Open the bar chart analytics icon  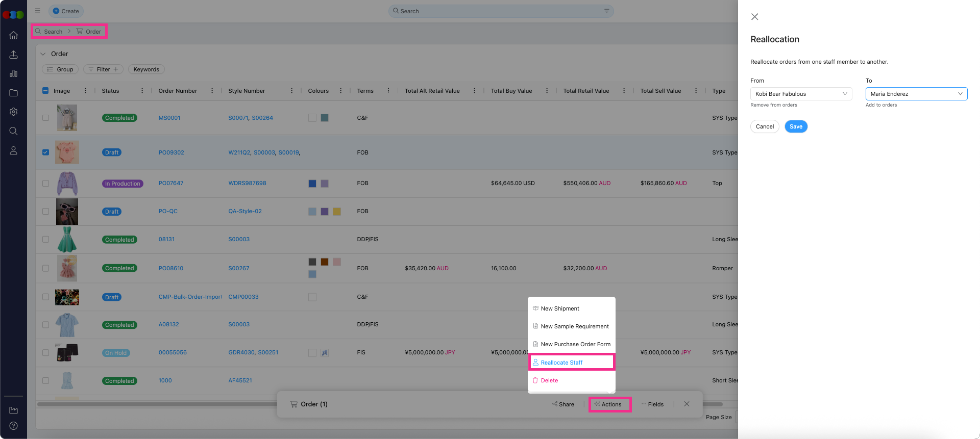coord(14,73)
